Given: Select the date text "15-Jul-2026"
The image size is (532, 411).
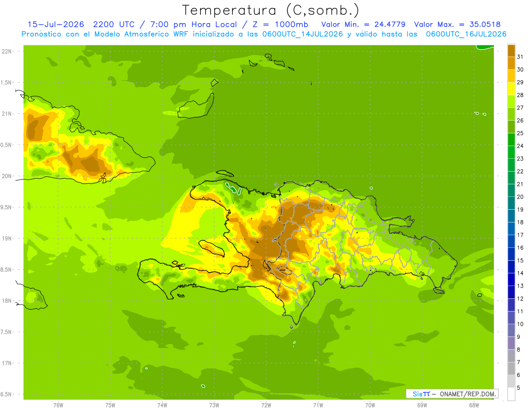Looking at the screenshot, I should coord(56,24).
